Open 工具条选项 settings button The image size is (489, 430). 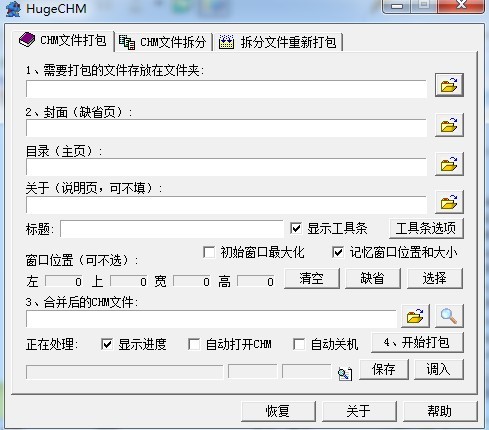pyautogui.click(x=426, y=228)
